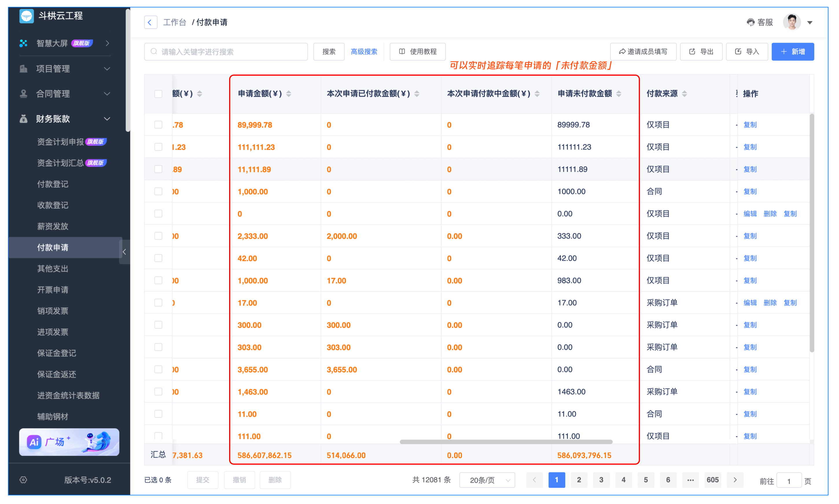Collapse sidebar using the left chevron handle
The height and width of the screenshot is (504, 839).
coord(124,252)
